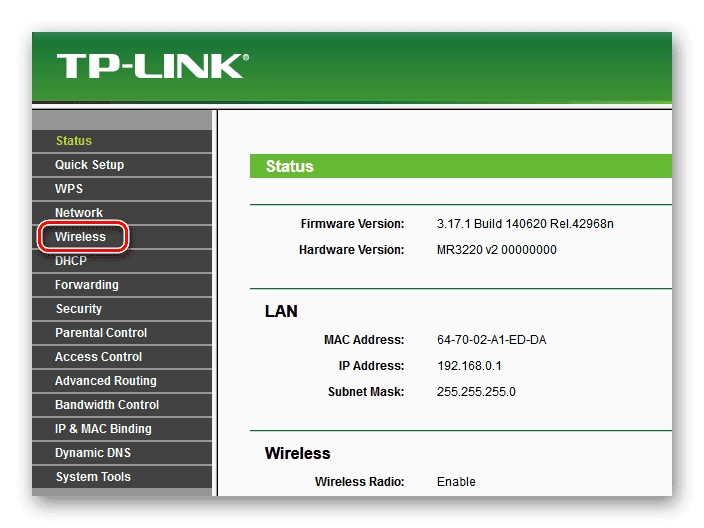Viewport: 704px width, 528px height.
Task: Click hardware version MR3220 v2 value
Action: click(x=497, y=250)
